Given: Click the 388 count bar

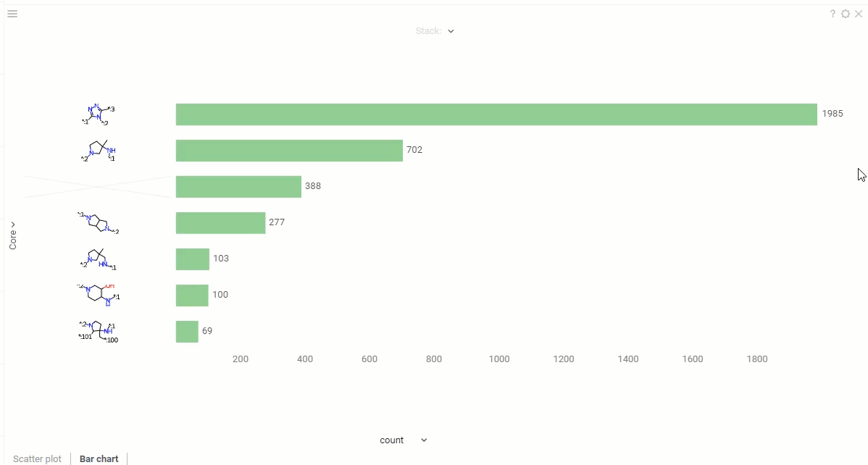Looking at the screenshot, I should [x=239, y=186].
